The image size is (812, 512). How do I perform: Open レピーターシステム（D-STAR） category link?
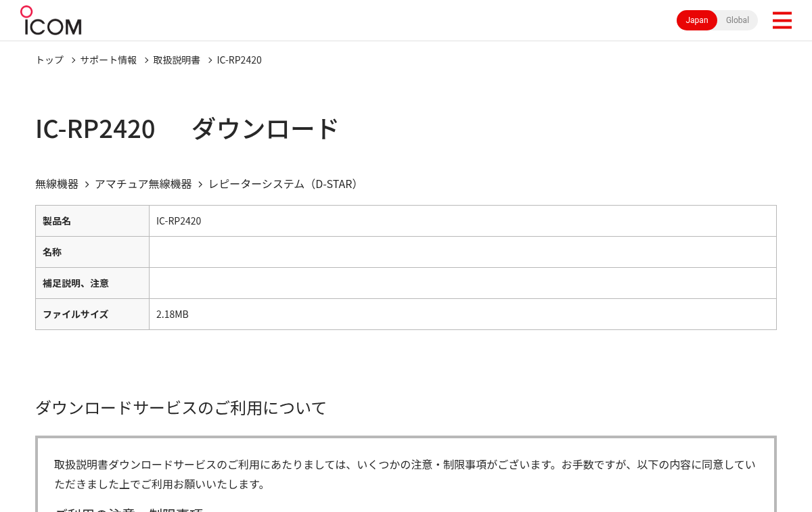pos(284,184)
